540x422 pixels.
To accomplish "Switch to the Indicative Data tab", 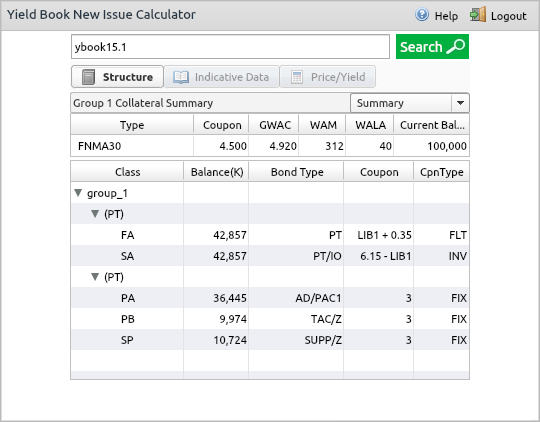I will point(221,77).
